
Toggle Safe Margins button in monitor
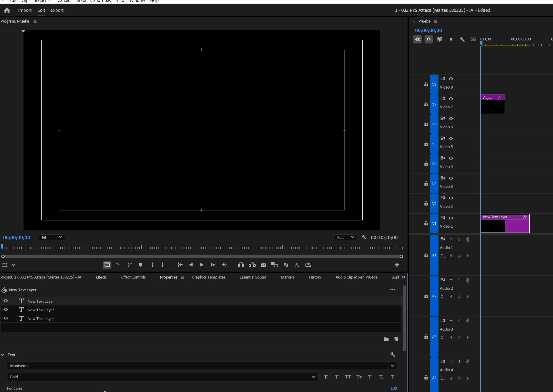point(107,265)
